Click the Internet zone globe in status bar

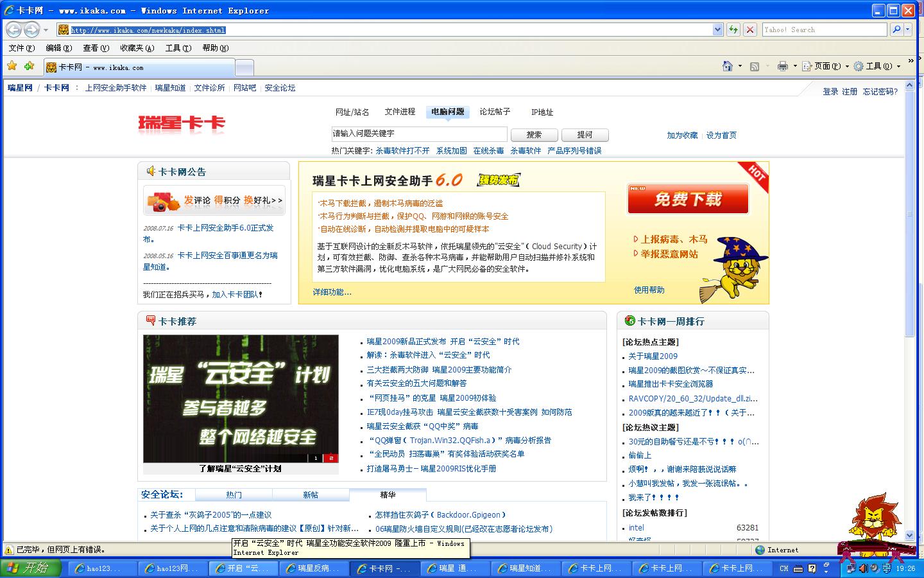(x=760, y=550)
